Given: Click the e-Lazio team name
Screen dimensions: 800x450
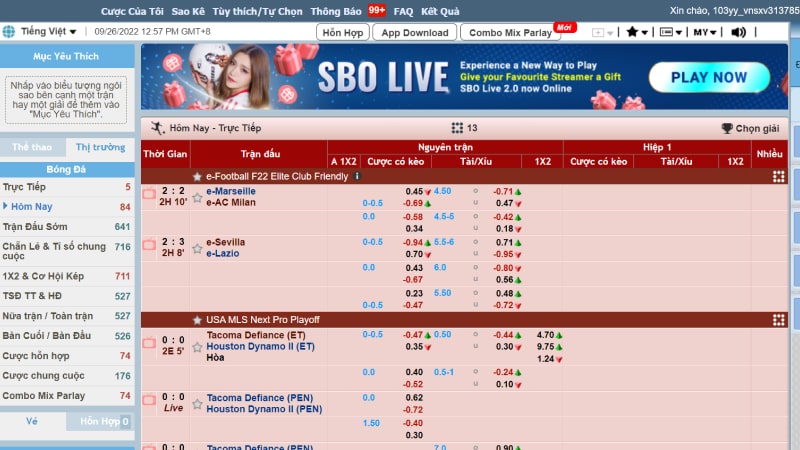Looking at the screenshot, I should pos(222,254).
